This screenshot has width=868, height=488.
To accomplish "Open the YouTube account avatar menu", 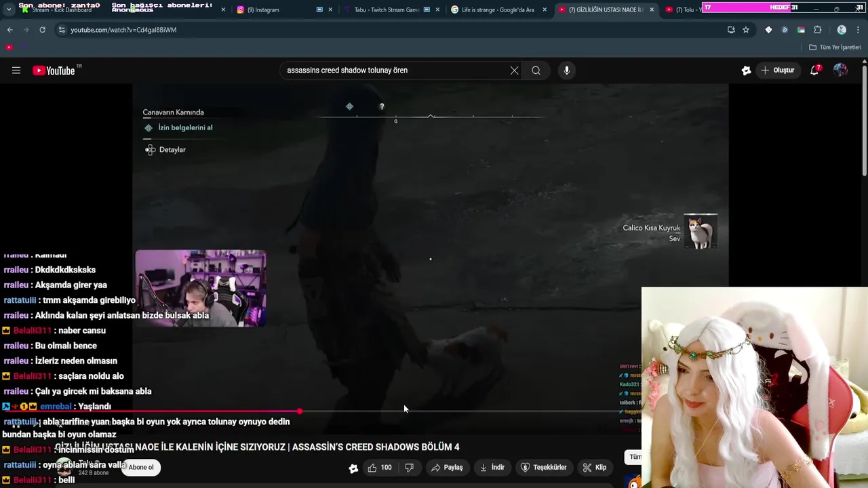I will pos(840,70).
